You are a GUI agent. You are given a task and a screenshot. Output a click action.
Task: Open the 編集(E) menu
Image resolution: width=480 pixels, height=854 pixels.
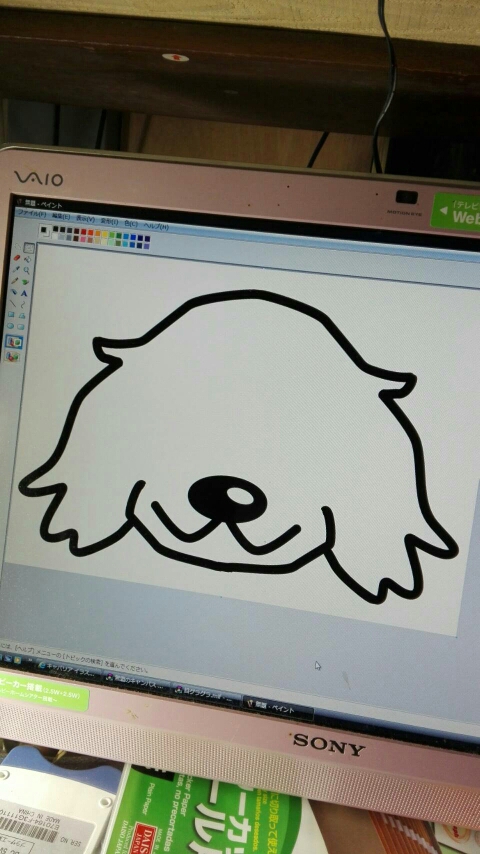click(60, 216)
